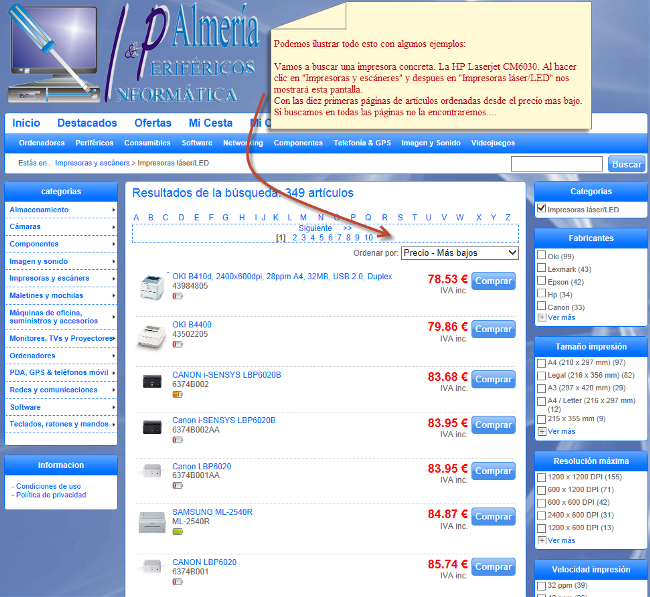Click the SAMSUNG ML-2540R printer image
The height and width of the screenshot is (597, 650).
tap(152, 521)
